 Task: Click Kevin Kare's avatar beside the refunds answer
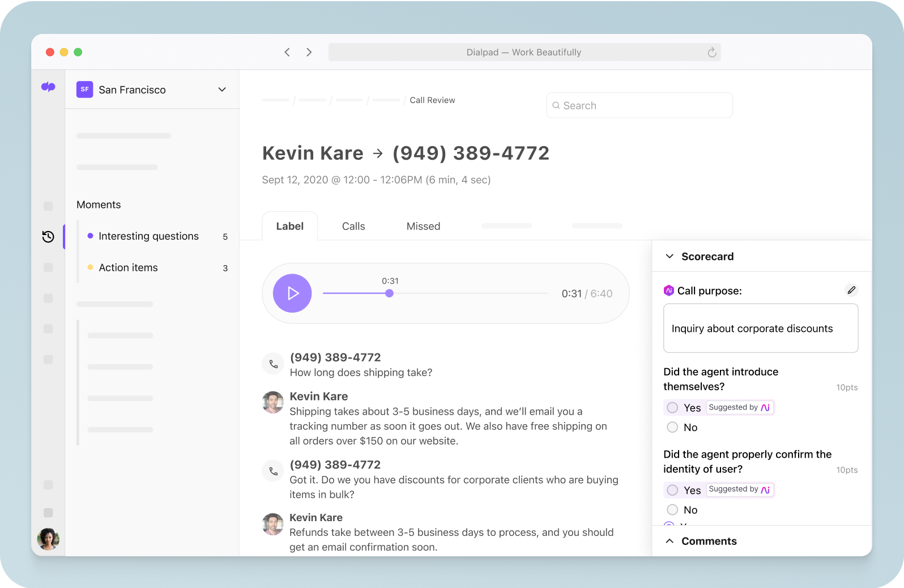pyautogui.click(x=273, y=524)
